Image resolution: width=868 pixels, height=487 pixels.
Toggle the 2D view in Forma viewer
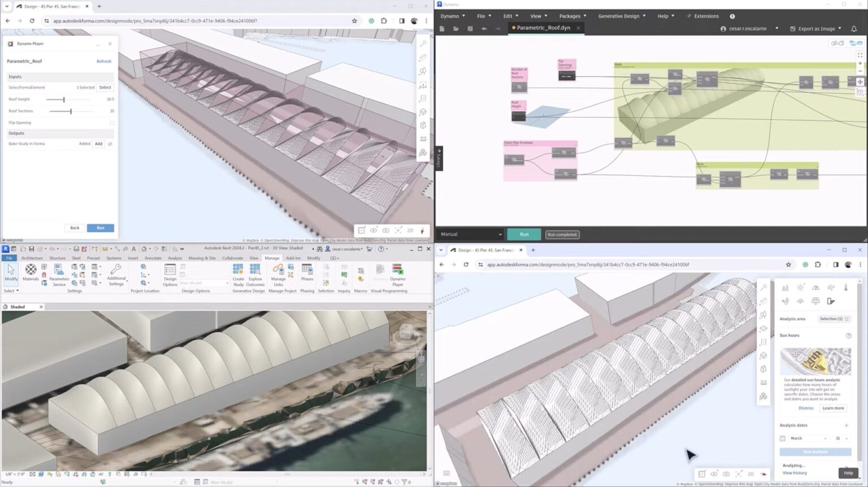point(750,474)
